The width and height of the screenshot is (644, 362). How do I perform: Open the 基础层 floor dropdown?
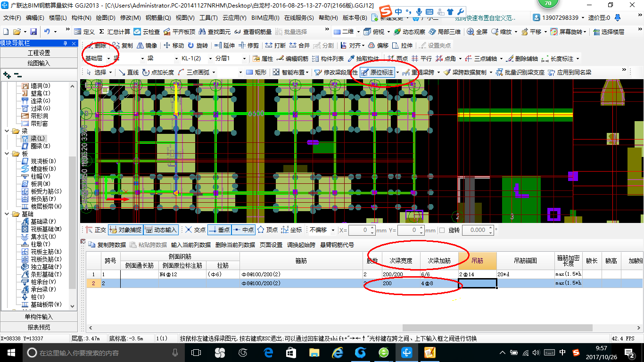pos(109,58)
